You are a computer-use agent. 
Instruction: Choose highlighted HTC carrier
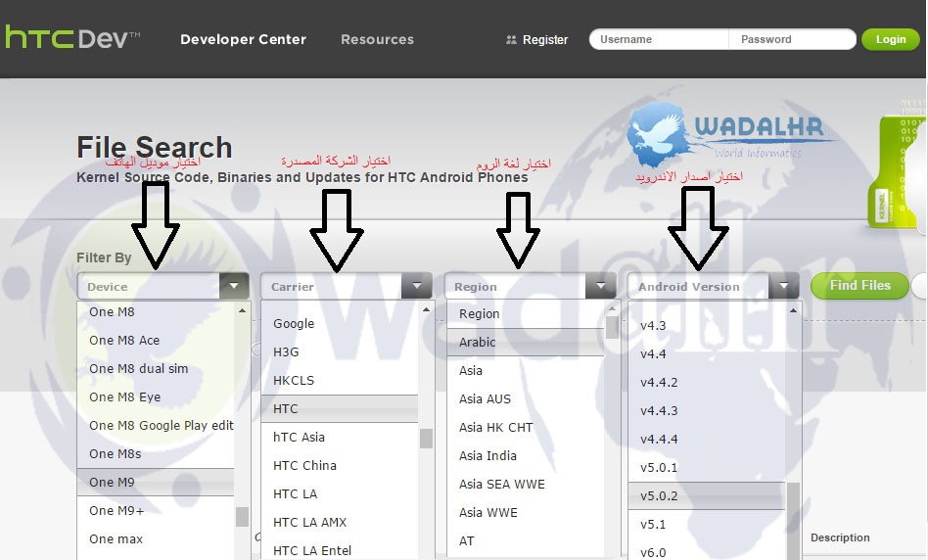coord(340,409)
